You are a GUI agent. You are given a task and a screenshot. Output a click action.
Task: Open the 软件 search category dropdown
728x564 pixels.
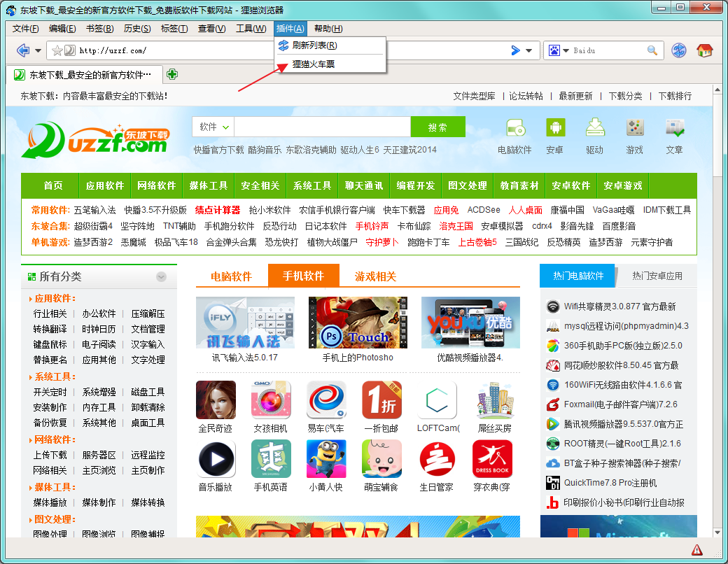point(213,127)
